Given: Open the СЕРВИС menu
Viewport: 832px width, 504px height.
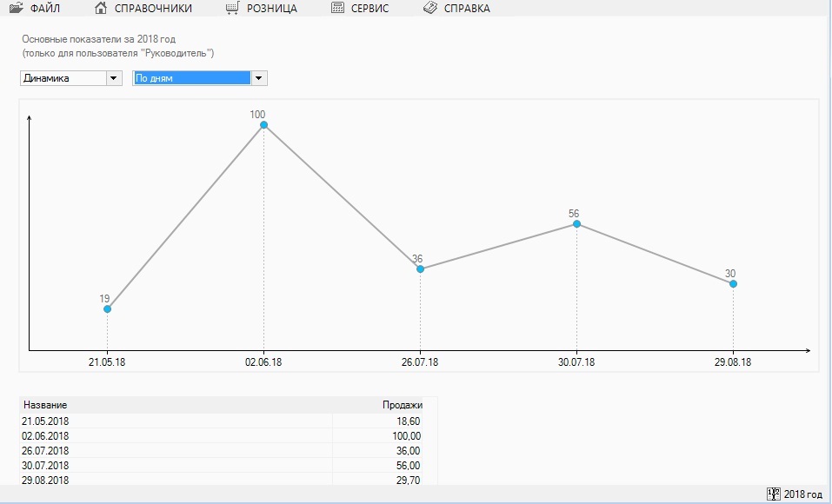Looking at the screenshot, I should click(371, 9).
